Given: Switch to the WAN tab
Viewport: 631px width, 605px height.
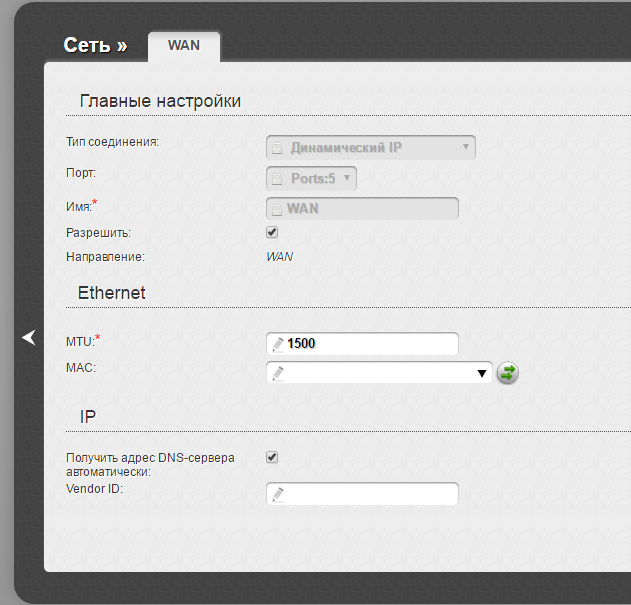Looking at the screenshot, I should [184, 46].
